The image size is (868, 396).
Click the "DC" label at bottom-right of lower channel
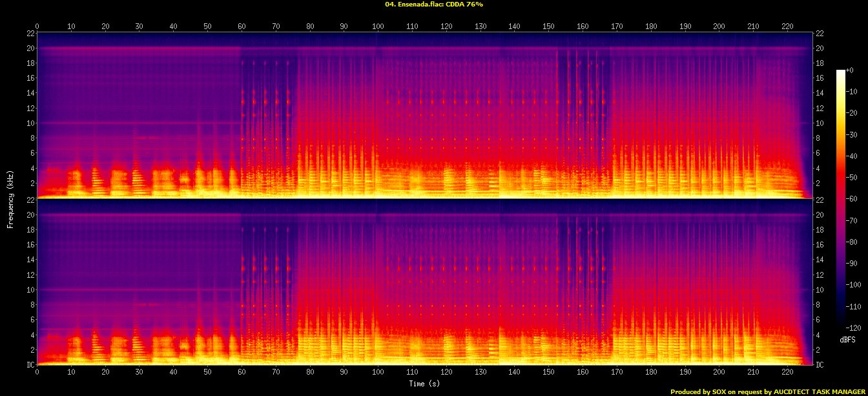pos(820,365)
